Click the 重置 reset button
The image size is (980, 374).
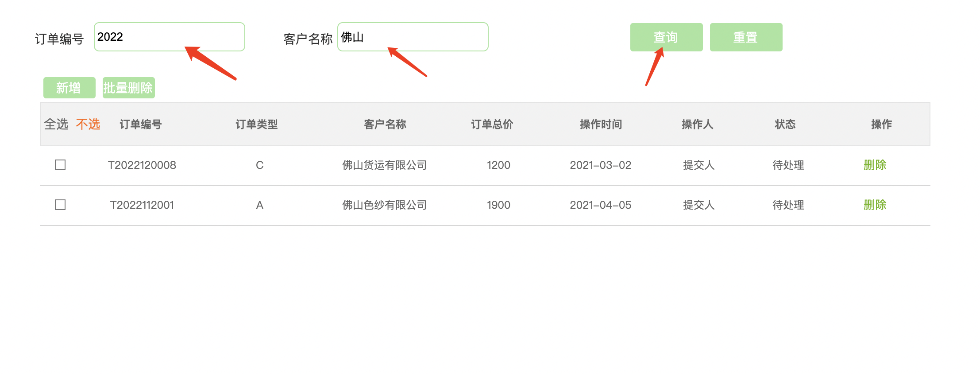[x=746, y=37]
